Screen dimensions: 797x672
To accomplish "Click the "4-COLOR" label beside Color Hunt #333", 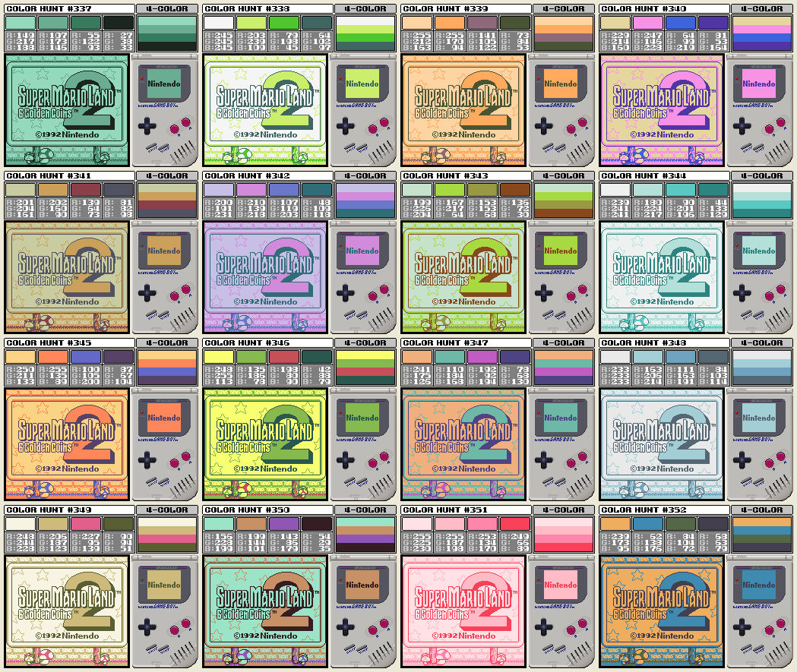I will pos(365,8).
